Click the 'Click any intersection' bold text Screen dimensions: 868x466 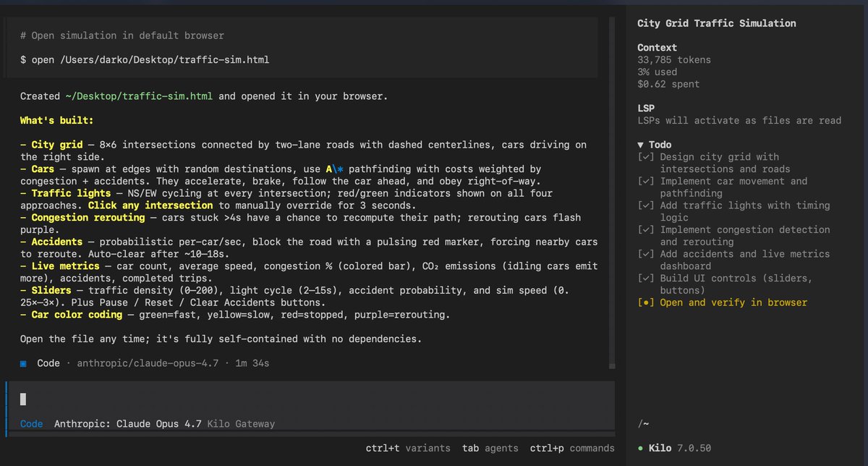(x=150, y=206)
